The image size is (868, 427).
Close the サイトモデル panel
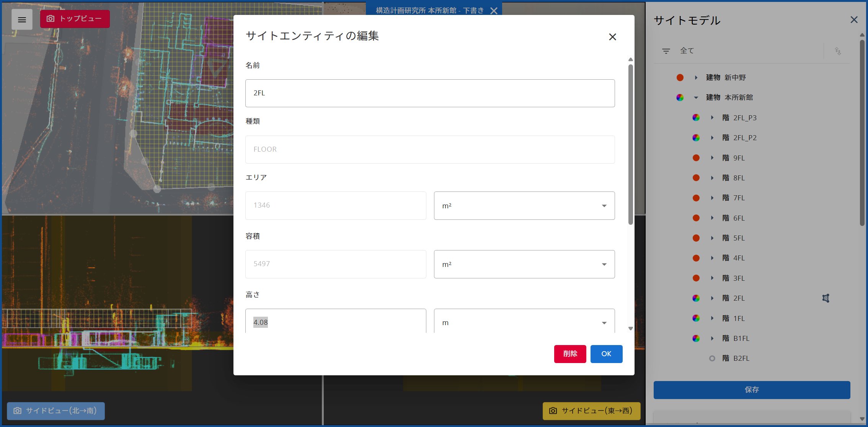[854, 20]
